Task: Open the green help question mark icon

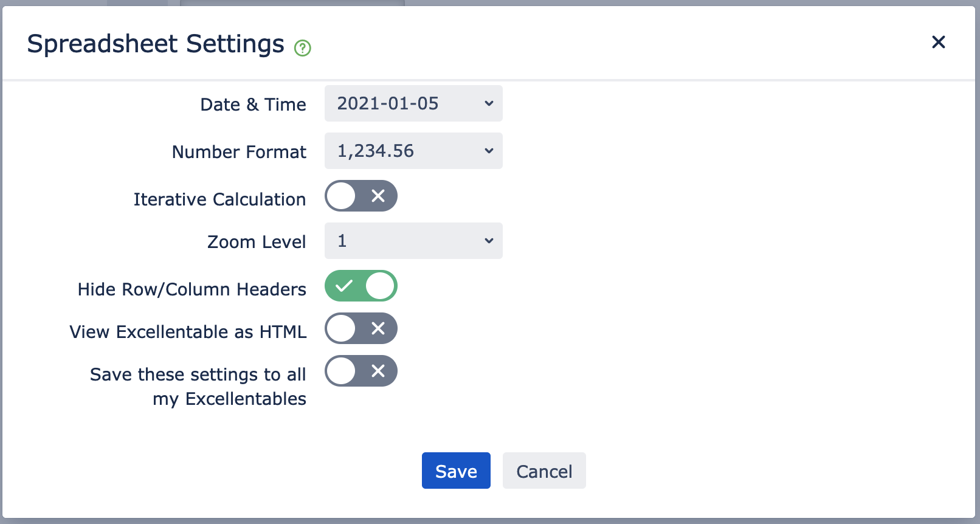Action: coord(303,47)
